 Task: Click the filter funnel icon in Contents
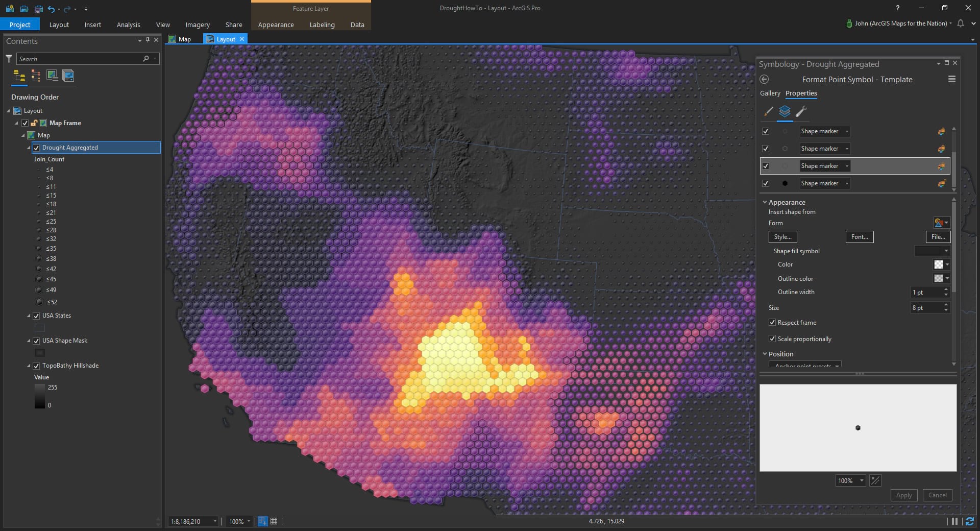[x=9, y=59]
